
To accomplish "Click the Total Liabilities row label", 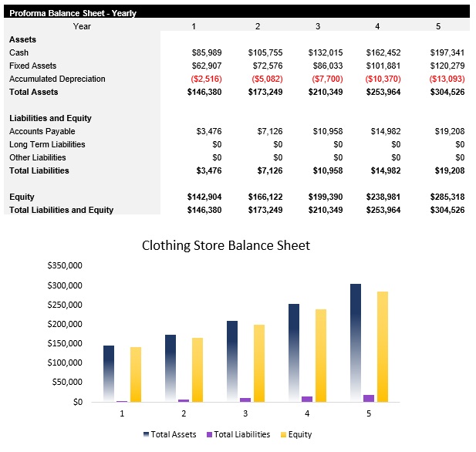I will click(39, 170).
